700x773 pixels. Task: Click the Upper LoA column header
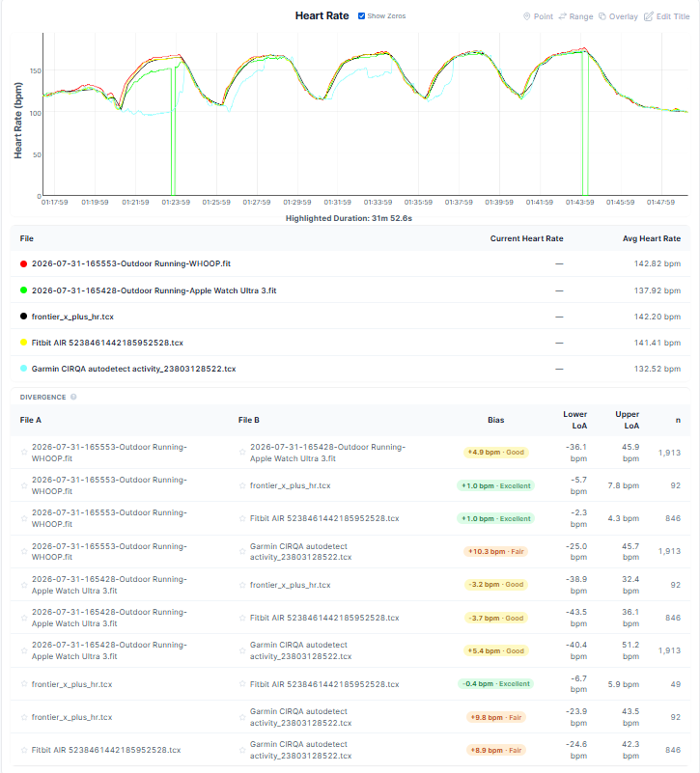click(x=627, y=420)
